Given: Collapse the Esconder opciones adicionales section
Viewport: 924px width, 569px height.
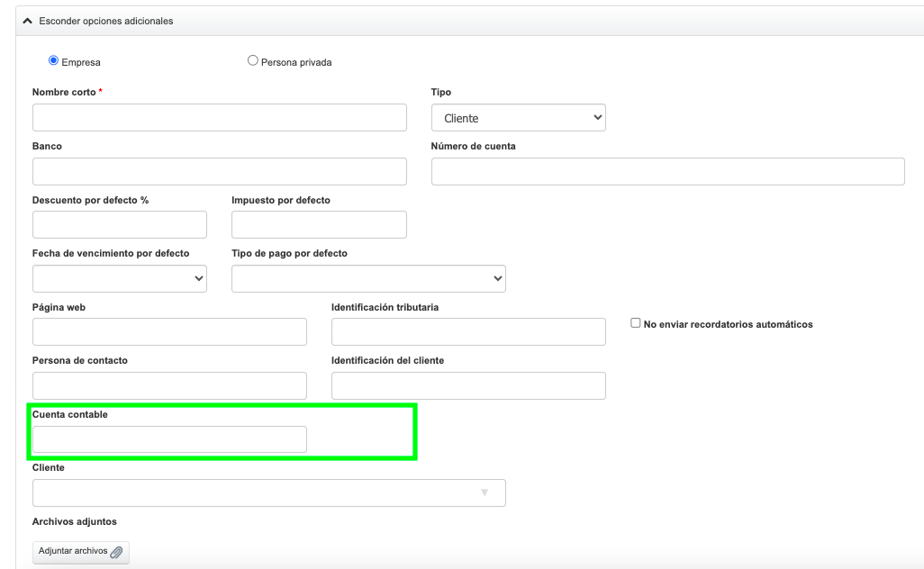Looking at the screenshot, I should 99,21.
